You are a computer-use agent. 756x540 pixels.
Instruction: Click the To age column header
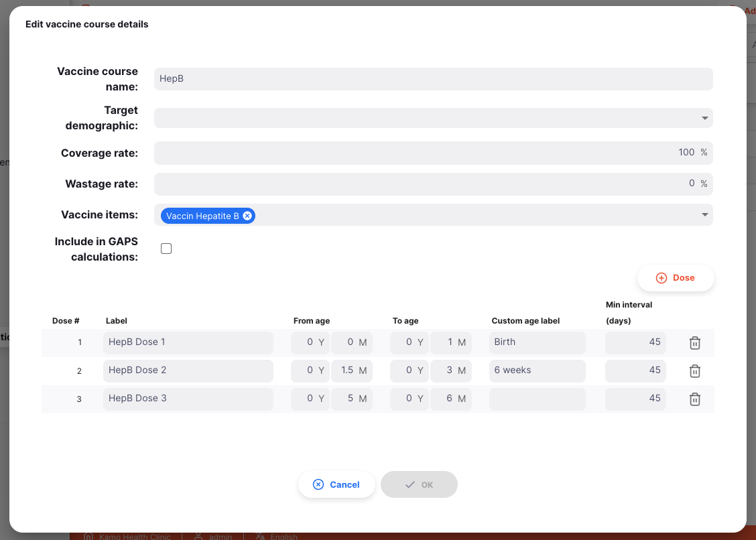tap(405, 321)
